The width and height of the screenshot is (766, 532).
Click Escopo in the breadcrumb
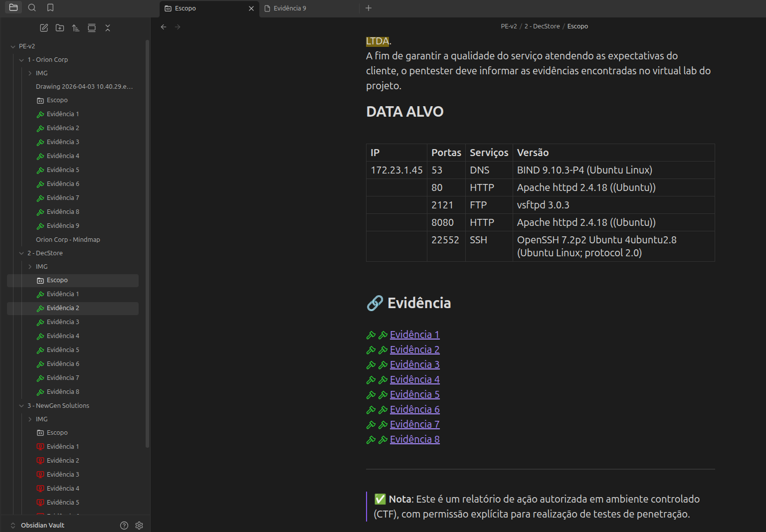tap(577, 26)
